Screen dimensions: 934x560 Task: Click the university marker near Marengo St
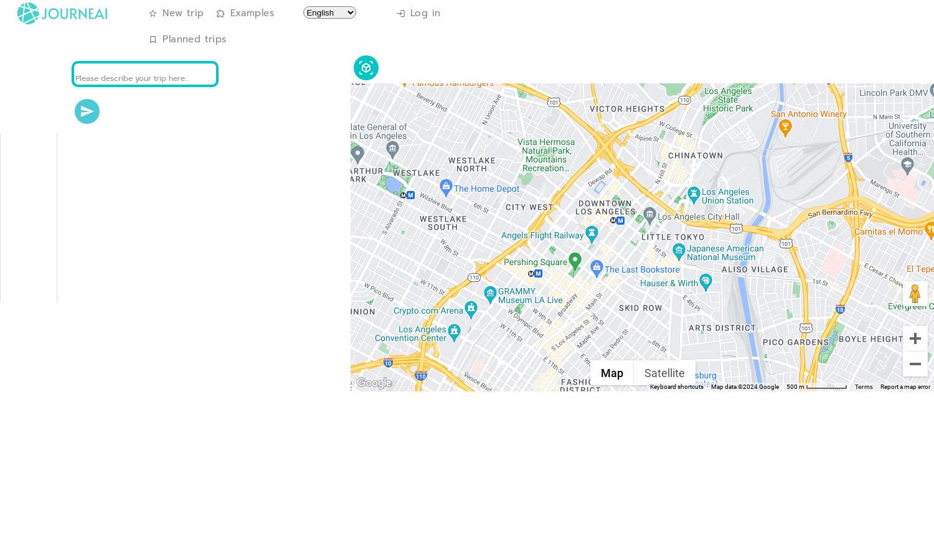click(x=907, y=165)
